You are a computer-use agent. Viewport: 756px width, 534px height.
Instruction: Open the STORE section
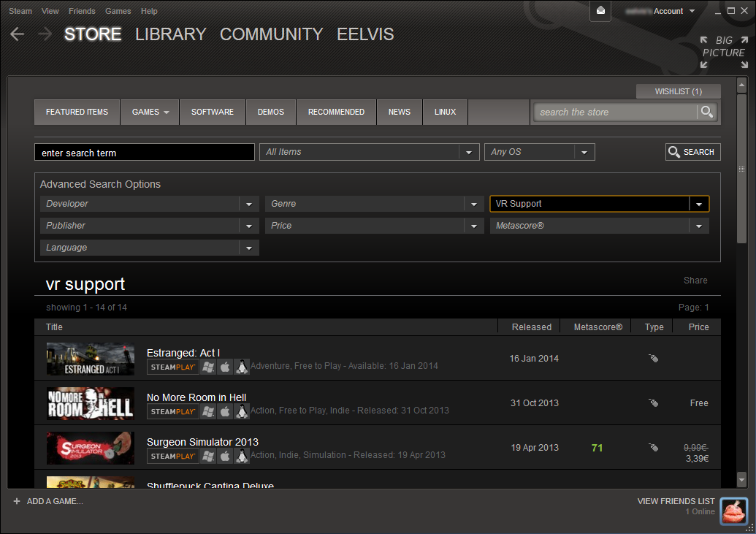pos(93,34)
